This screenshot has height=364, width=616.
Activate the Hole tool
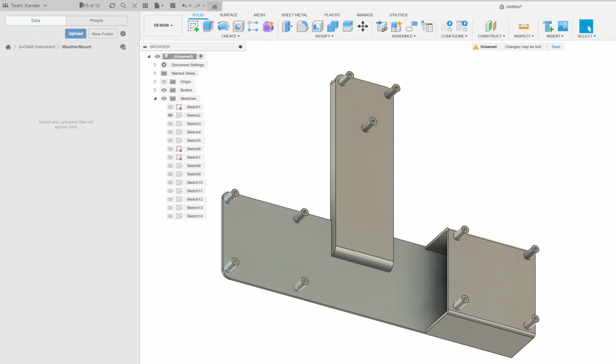click(238, 26)
